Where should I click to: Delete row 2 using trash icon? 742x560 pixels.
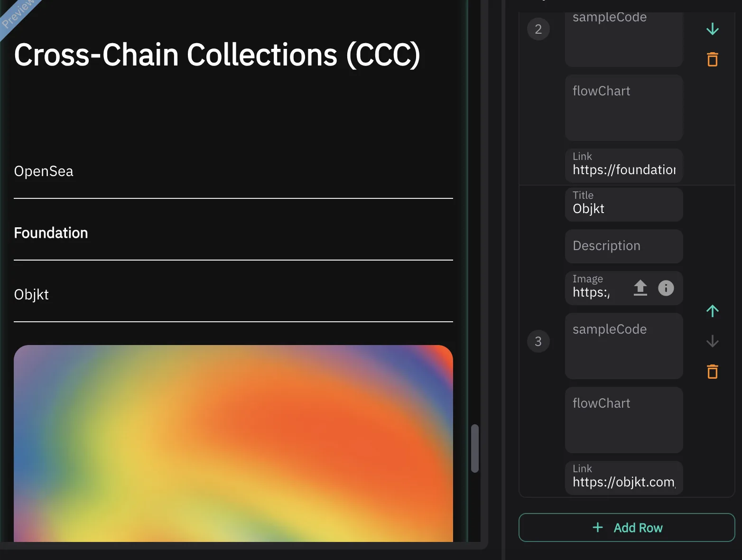(x=712, y=59)
